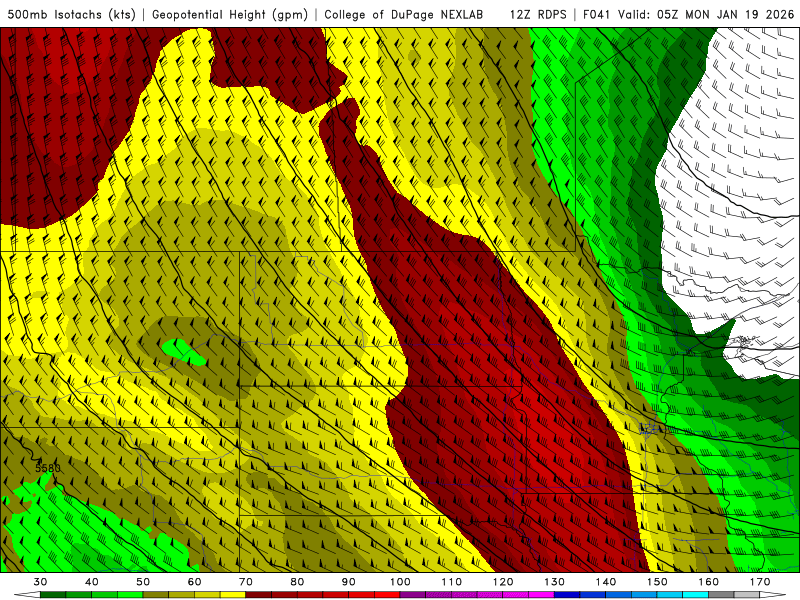Viewport: 800px width, 600px height.
Task: Pick the yellow swatch left of 70
Action: 233,595
